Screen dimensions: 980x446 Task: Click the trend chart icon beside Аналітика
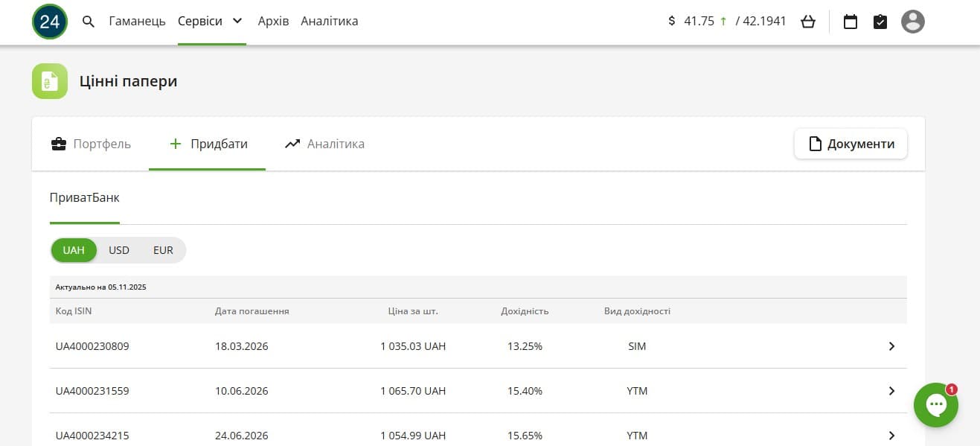pos(292,144)
